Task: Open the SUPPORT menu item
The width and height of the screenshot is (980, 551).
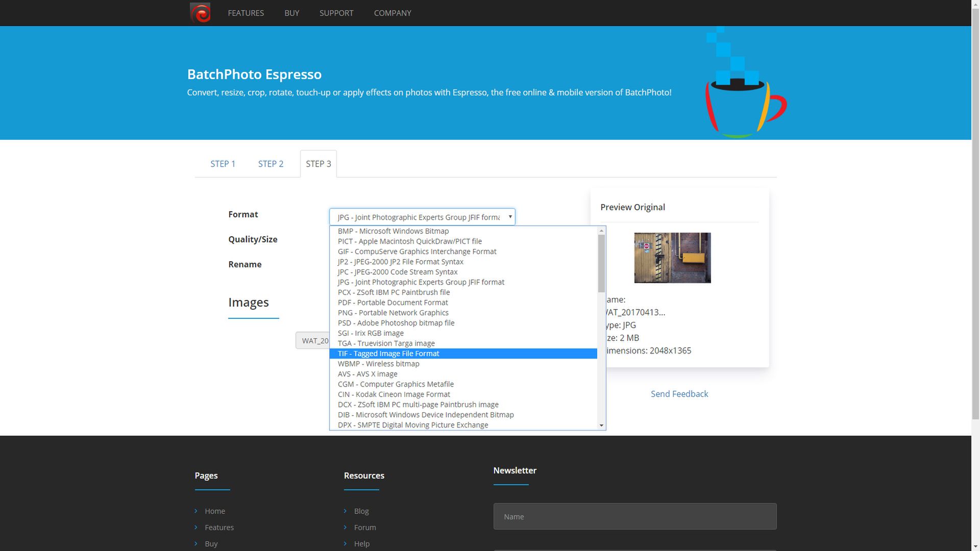Action: point(336,13)
